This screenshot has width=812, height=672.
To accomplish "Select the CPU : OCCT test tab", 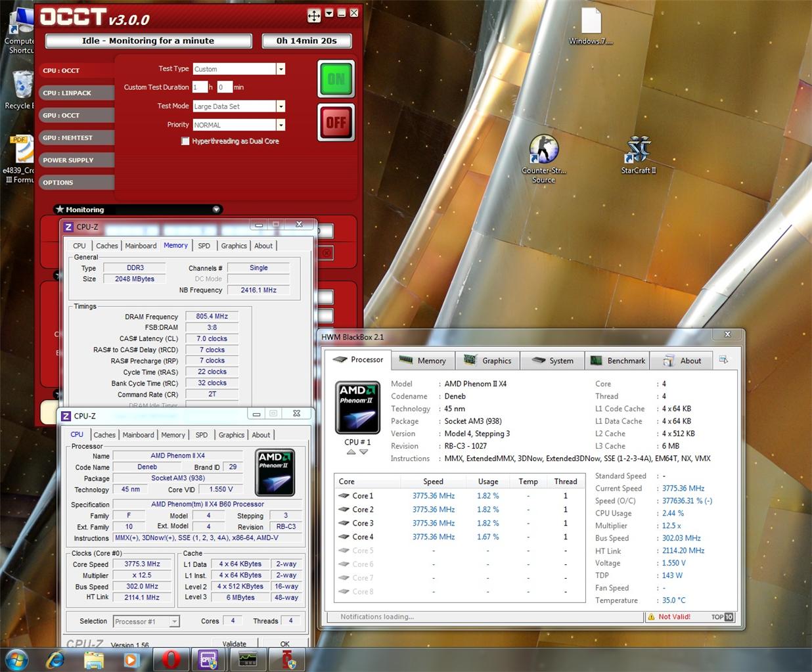I will (x=76, y=70).
